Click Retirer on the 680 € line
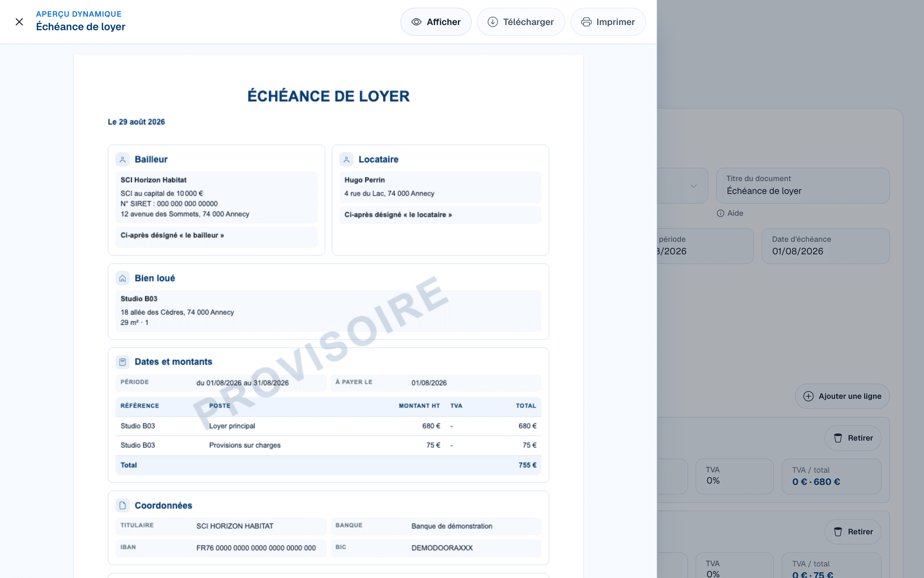This screenshot has width=924, height=578. (853, 438)
